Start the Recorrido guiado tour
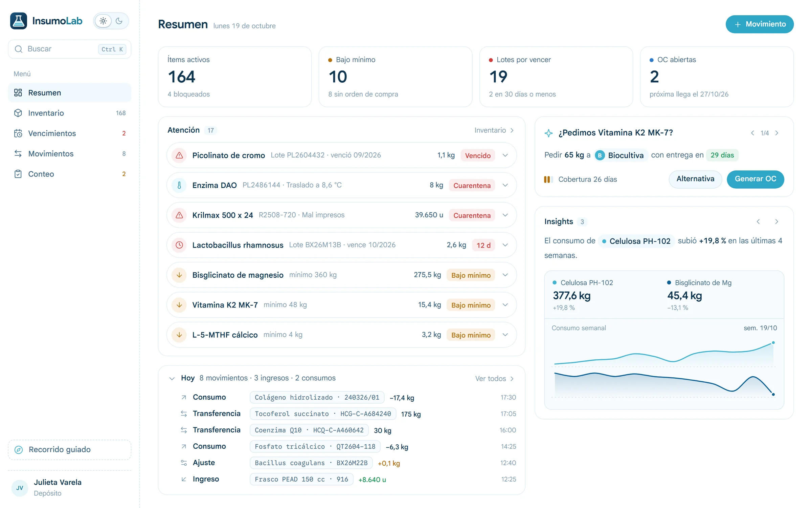Viewport: 812px width, 508px height. coord(69,450)
